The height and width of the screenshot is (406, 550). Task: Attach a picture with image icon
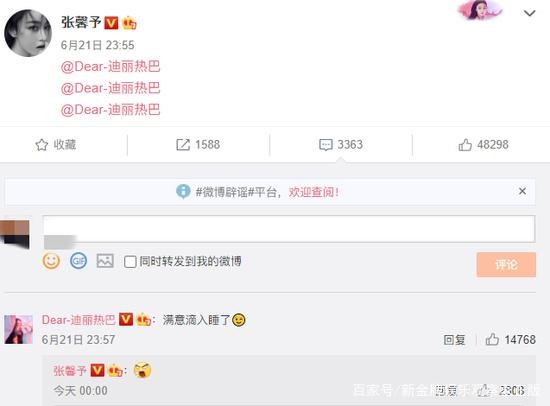point(105,261)
